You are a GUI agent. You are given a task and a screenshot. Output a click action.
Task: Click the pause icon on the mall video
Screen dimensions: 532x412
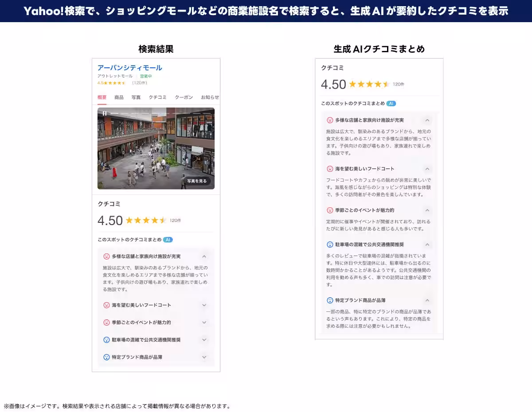(x=105, y=113)
